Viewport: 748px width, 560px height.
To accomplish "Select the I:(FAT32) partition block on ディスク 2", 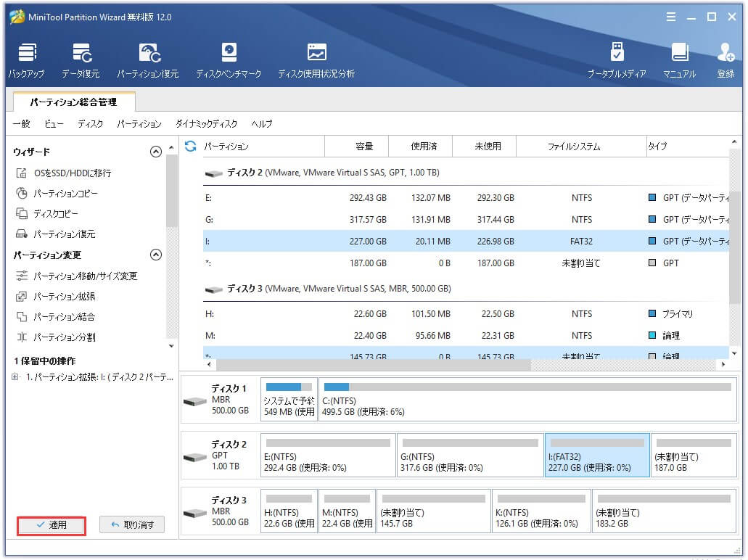I will (x=596, y=455).
